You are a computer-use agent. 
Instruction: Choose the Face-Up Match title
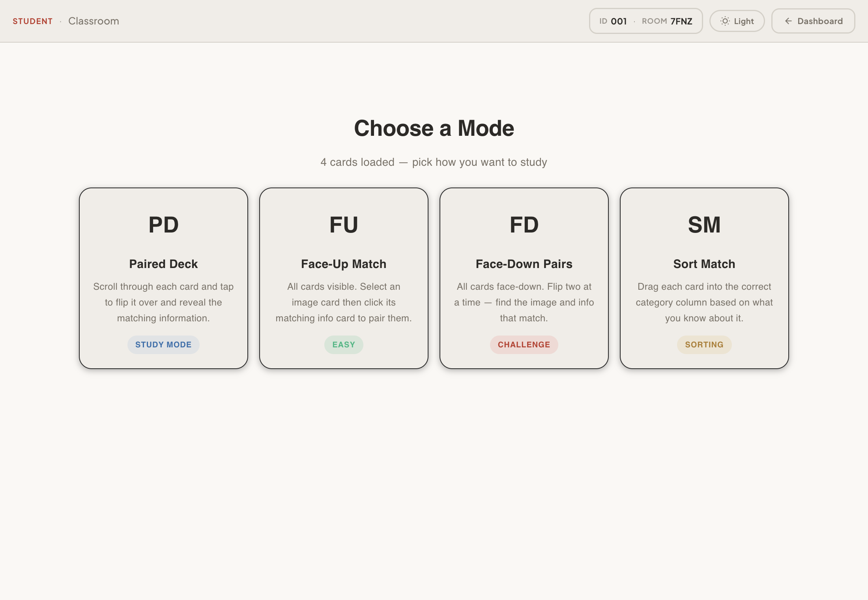344,264
